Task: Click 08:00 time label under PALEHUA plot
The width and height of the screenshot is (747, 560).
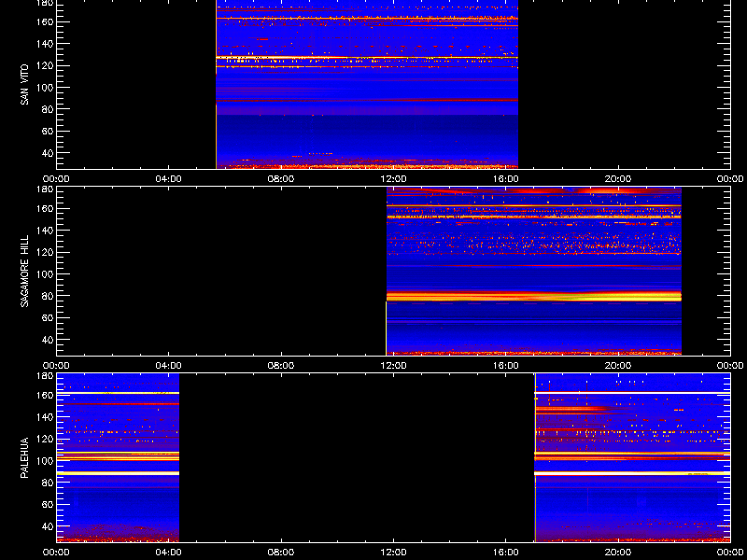Action: coord(281,553)
